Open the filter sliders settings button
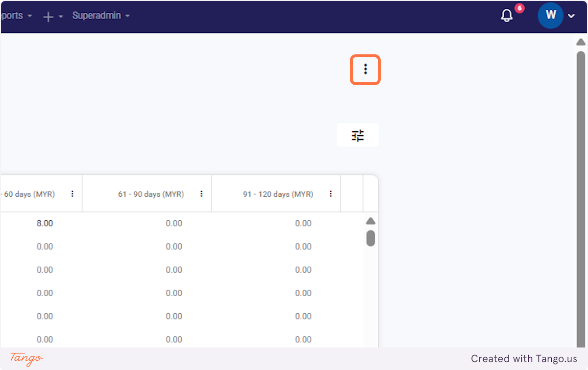 point(358,135)
